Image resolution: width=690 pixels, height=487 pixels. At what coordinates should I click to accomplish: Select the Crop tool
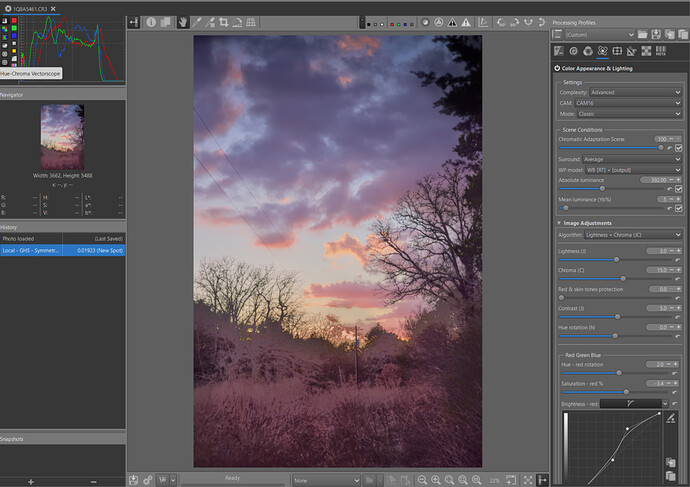coord(223,21)
